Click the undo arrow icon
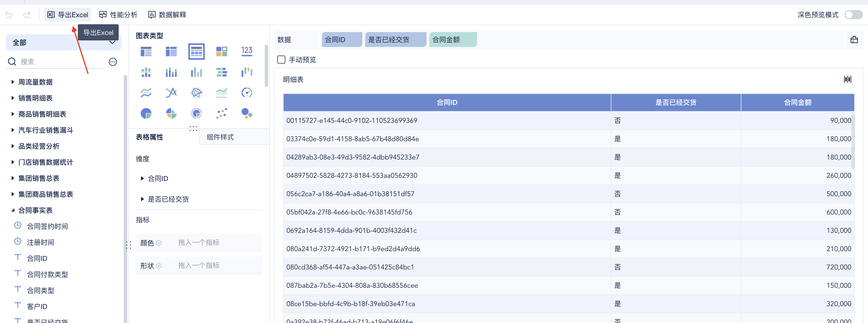 (x=9, y=15)
